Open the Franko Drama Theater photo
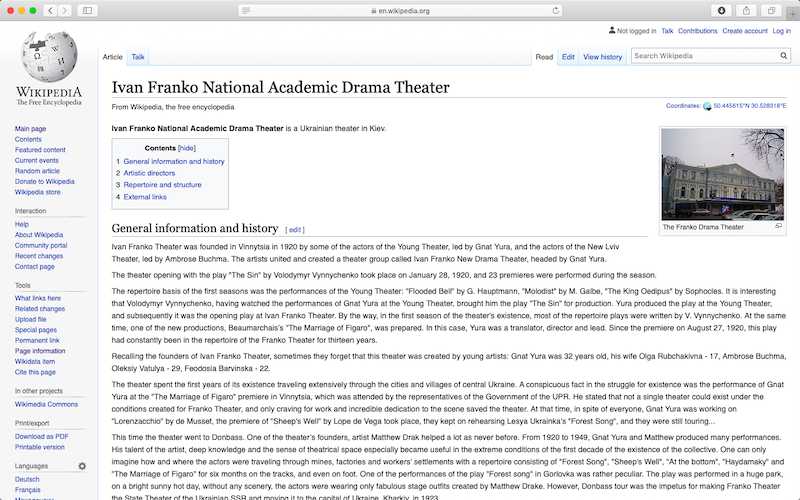800x500 pixels. click(x=722, y=174)
